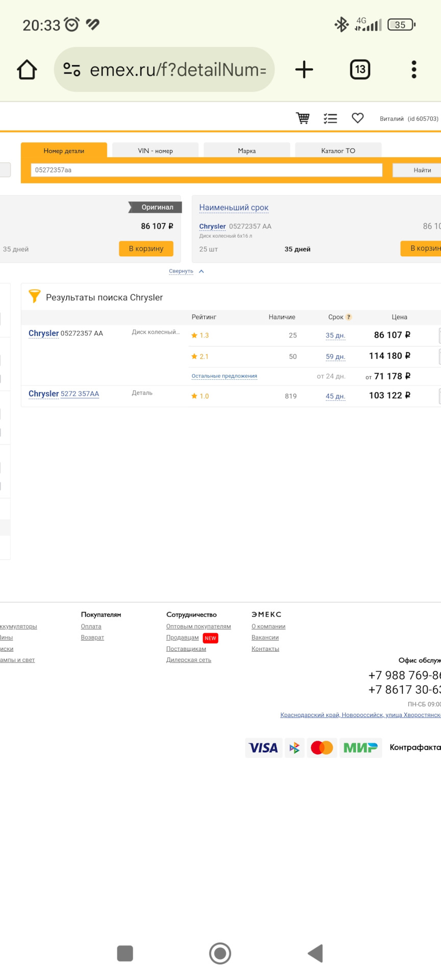Tap the Android back triangle button

pos(315,953)
